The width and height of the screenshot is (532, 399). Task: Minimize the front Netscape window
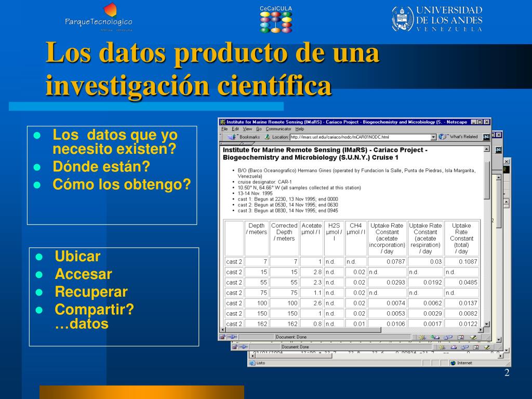point(474,122)
